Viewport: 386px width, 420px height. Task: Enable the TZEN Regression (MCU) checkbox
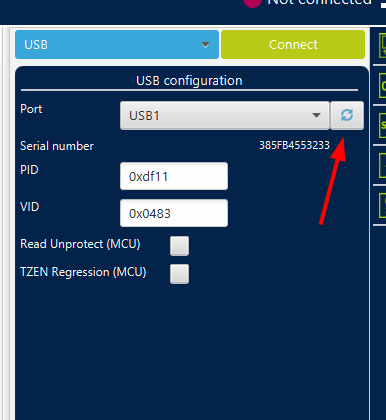click(179, 274)
